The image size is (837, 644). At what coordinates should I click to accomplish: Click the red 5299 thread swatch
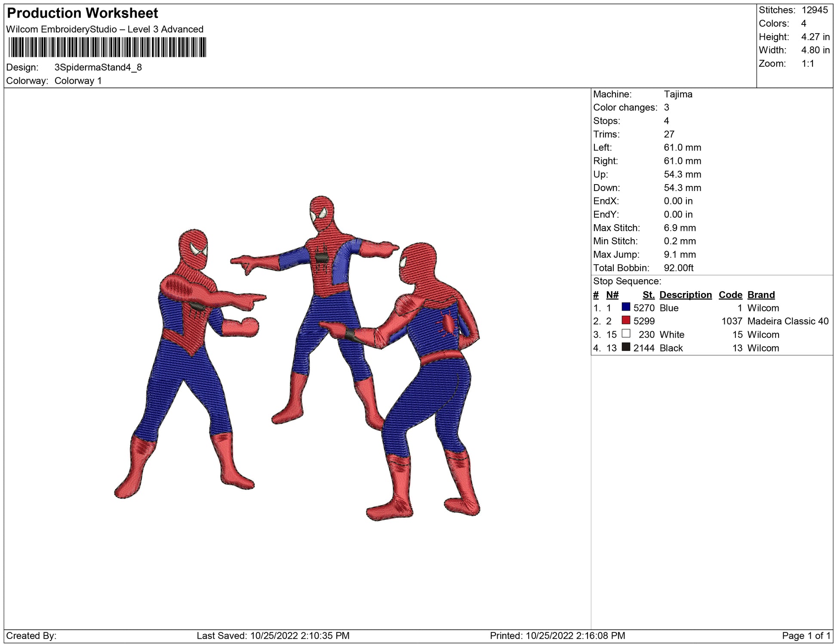pos(626,320)
